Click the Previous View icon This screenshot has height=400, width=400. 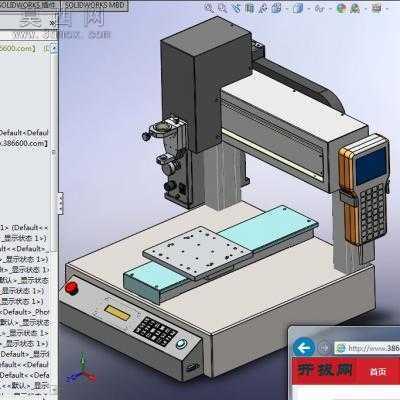tap(236, 8)
